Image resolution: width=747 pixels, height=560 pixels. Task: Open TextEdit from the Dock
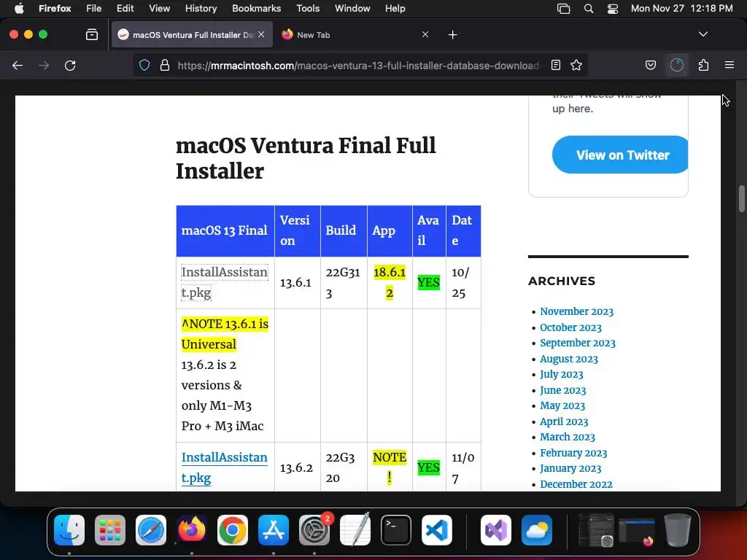(x=355, y=530)
